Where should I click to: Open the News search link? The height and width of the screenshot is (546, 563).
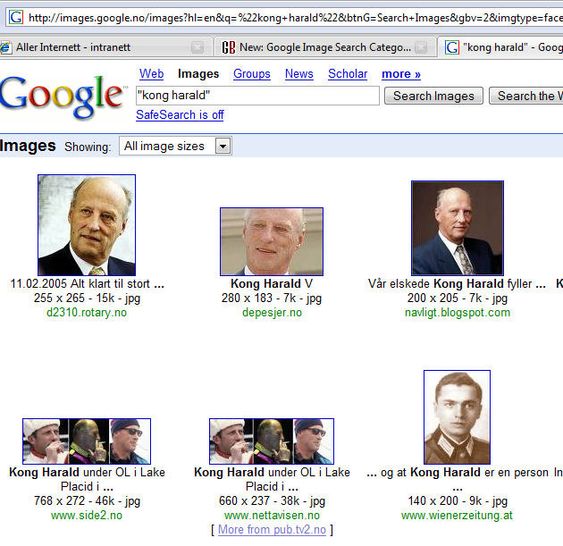(x=299, y=74)
